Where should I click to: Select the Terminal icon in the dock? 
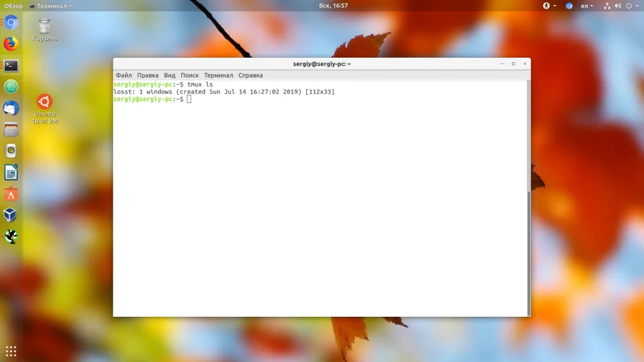[11, 65]
